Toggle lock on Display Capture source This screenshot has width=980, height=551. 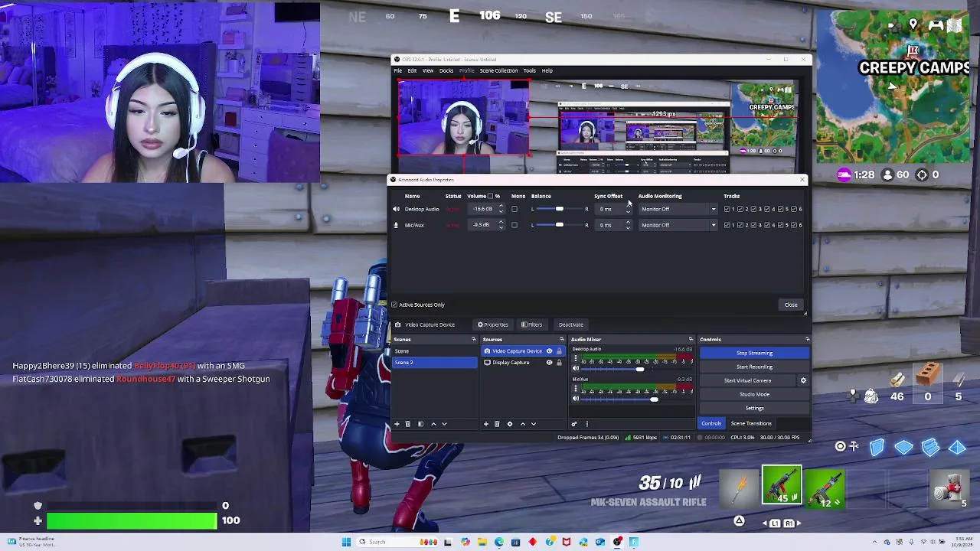pos(558,363)
